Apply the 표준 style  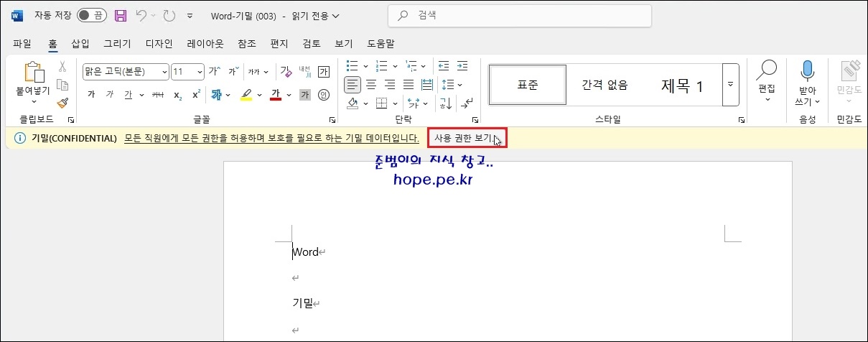coord(528,85)
